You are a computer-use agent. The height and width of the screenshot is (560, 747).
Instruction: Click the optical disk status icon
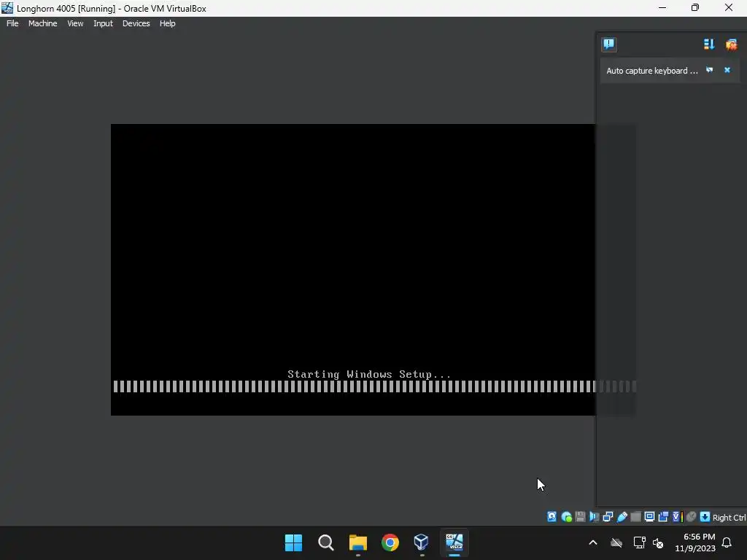click(566, 517)
